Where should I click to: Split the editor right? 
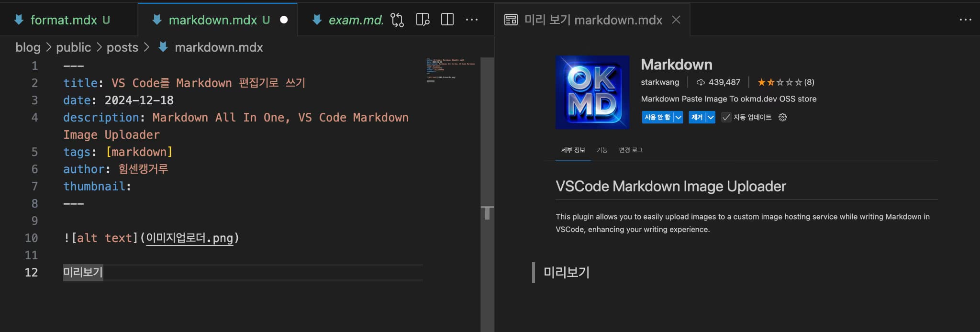[x=447, y=20]
